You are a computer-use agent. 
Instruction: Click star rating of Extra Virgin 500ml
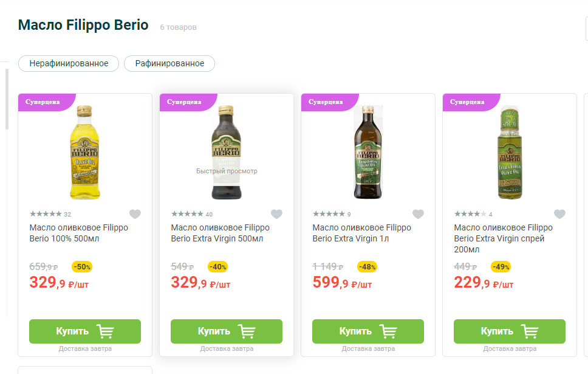pos(187,214)
